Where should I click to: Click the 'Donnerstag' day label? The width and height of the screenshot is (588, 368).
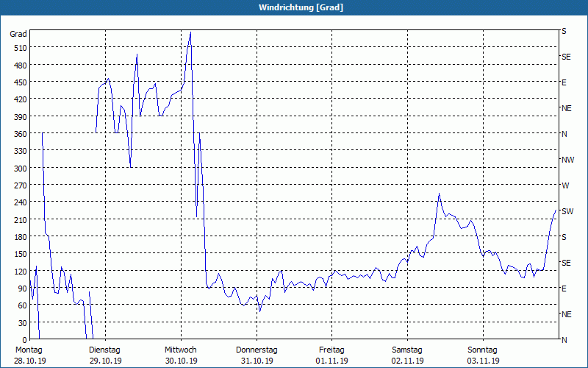[257, 350]
